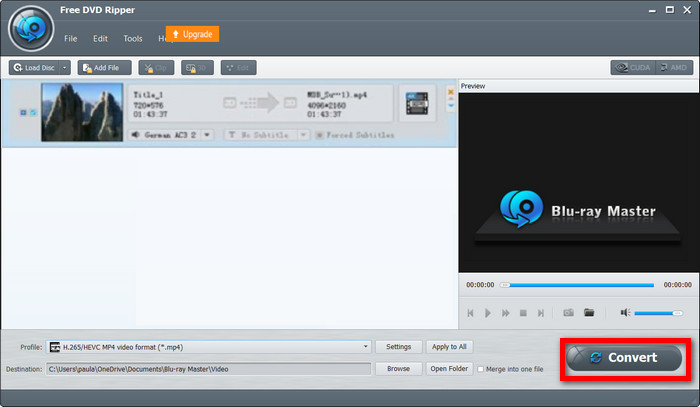Click the Blu-ray Master preview area
700x407 pixels.
[579, 183]
